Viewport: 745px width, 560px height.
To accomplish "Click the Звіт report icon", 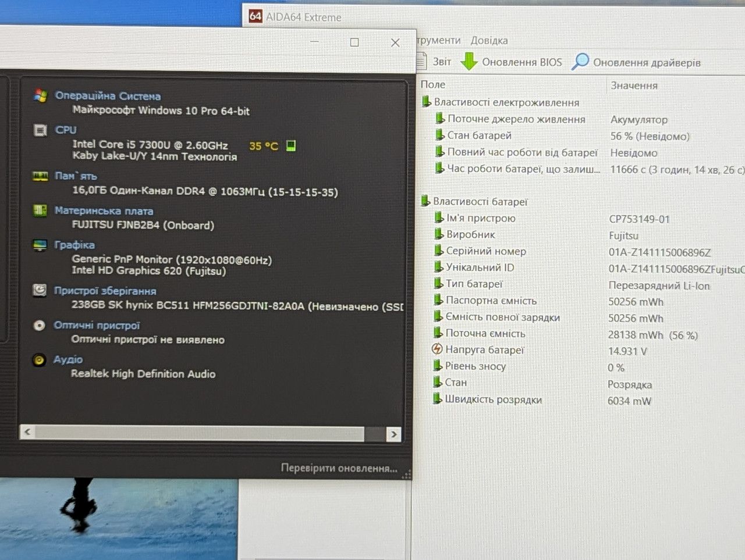I will (x=423, y=61).
